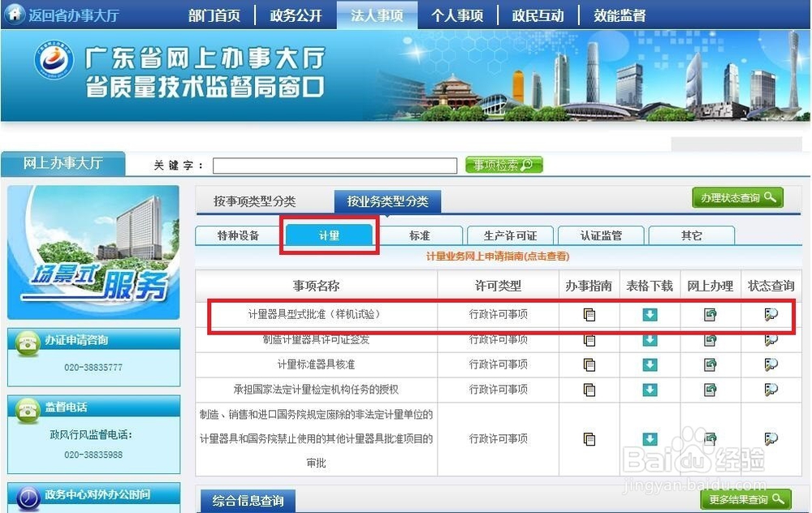The height and width of the screenshot is (513, 812).
Task: Open status query icon for 计量标准器具核准
Action: (x=771, y=364)
